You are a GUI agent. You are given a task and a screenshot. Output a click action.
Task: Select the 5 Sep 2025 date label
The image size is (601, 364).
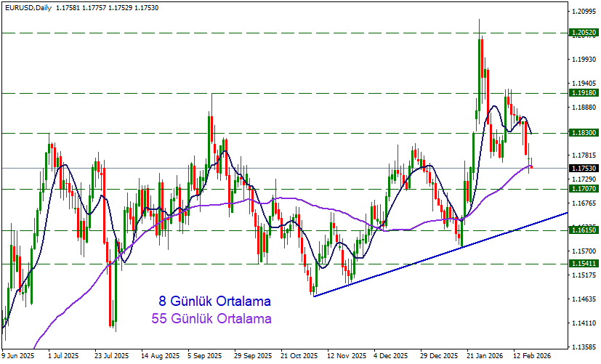tap(203, 356)
